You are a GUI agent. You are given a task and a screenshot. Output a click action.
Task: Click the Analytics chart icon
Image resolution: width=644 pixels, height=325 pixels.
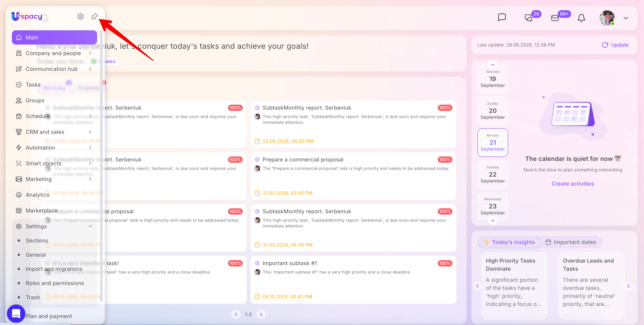(19, 195)
